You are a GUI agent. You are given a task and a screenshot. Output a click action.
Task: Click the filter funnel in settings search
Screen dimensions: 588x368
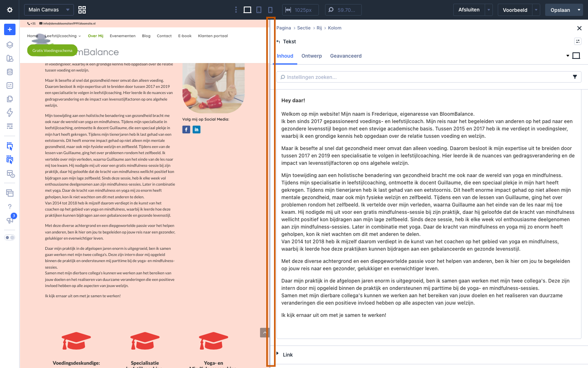575,77
